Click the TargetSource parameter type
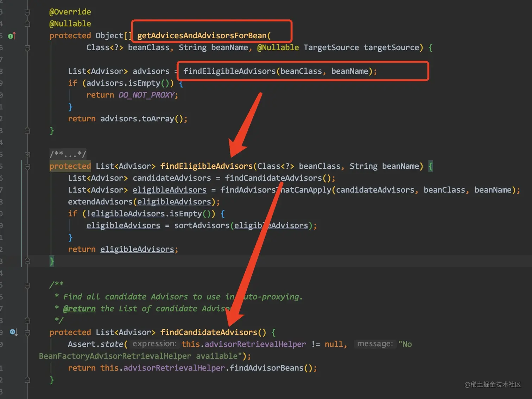Viewport: 532px width, 399px height. click(x=331, y=47)
